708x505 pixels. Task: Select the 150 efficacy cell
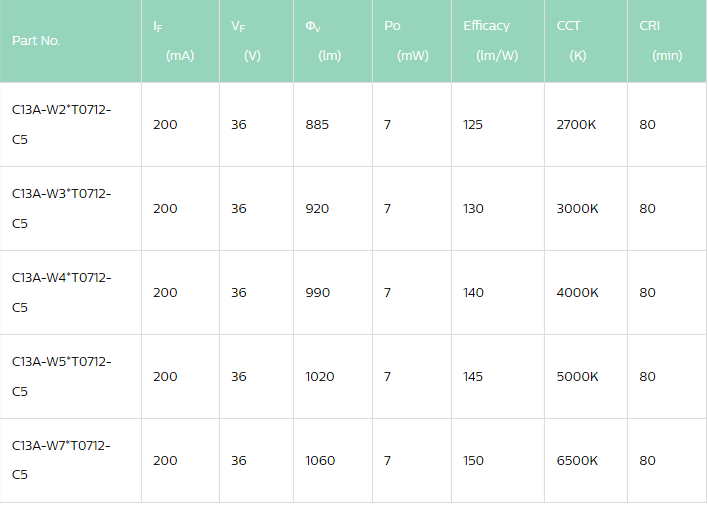(473, 461)
